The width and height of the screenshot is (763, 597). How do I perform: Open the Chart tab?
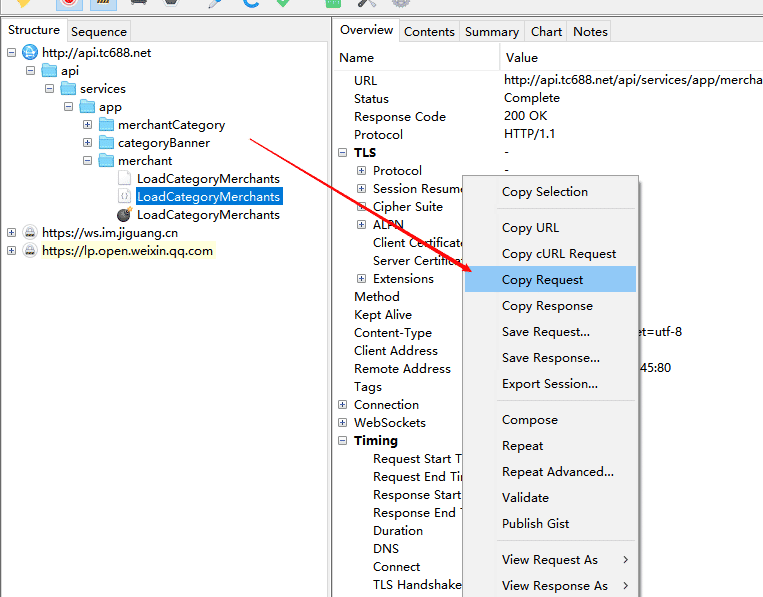point(546,32)
